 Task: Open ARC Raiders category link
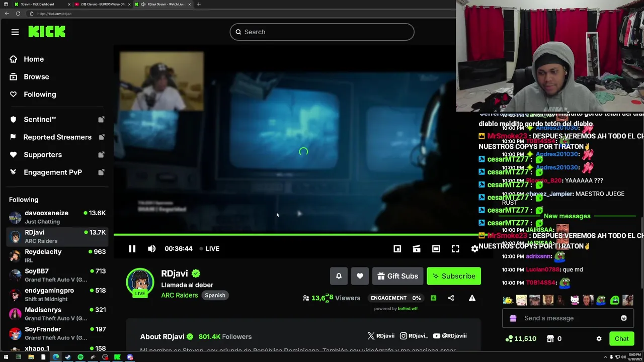tap(180, 296)
